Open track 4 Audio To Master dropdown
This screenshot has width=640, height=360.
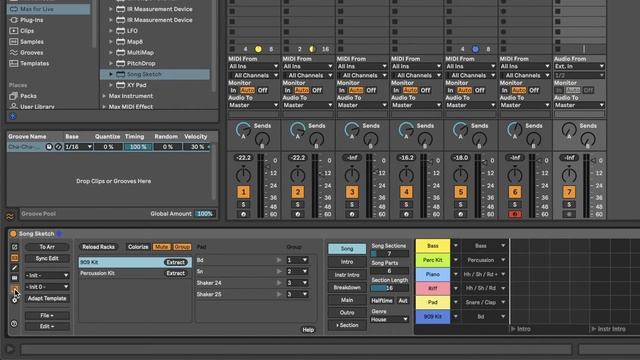point(416,105)
